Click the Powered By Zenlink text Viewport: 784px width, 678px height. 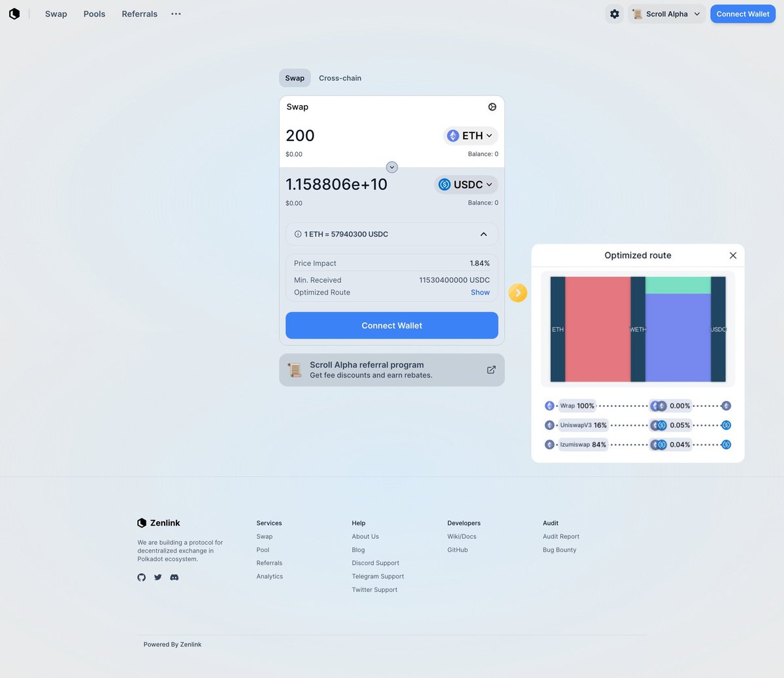[x=172, y=645]
